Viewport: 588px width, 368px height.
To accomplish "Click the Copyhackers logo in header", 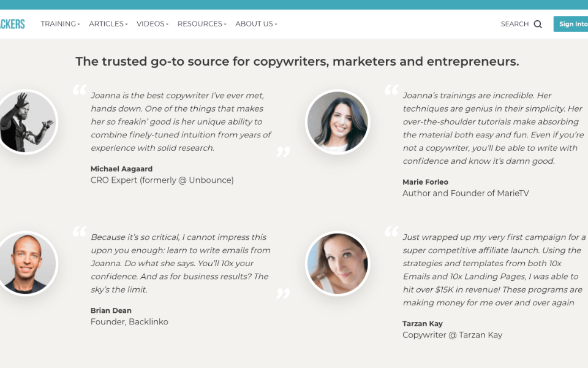I will pyautogui.click(x=12, y=24).
